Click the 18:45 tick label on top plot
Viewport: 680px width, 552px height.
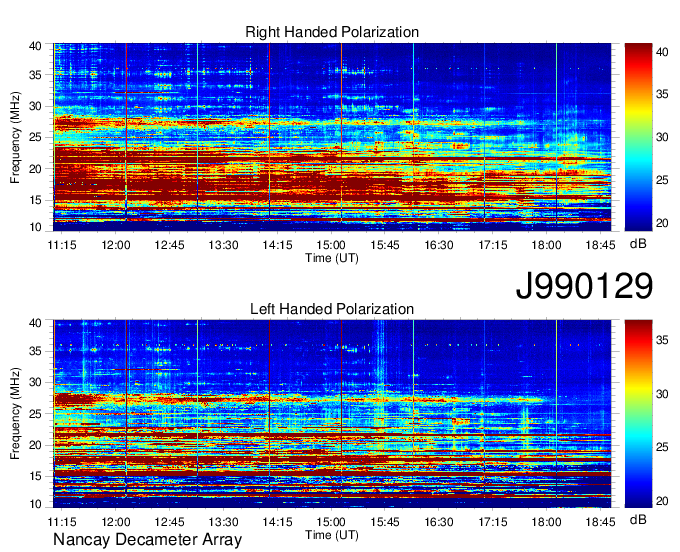pos(600,245)
